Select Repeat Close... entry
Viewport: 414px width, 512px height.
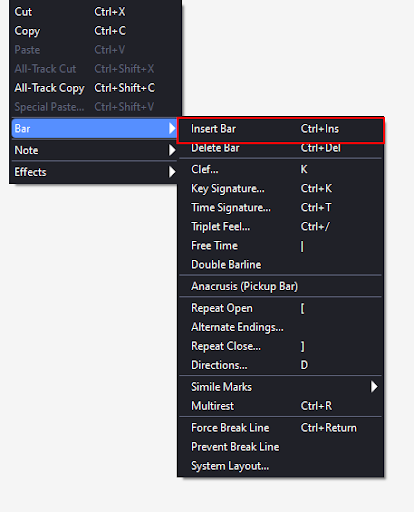(281, 346)
